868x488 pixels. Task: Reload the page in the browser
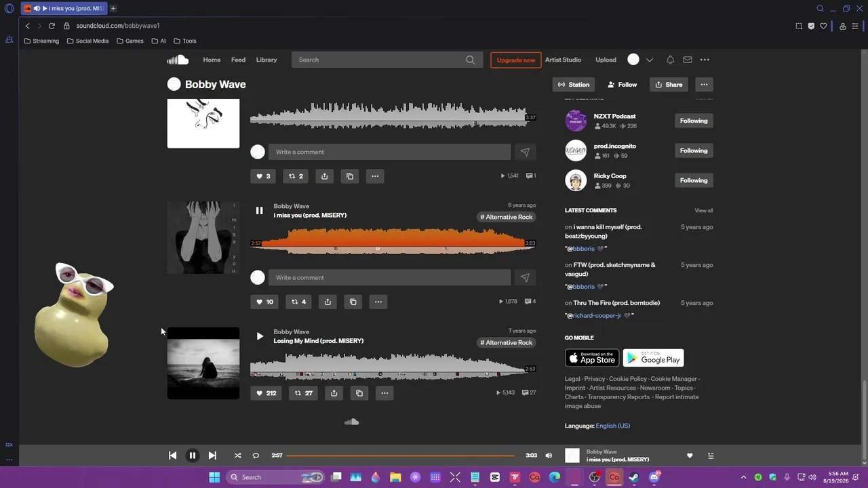(52, 26)
